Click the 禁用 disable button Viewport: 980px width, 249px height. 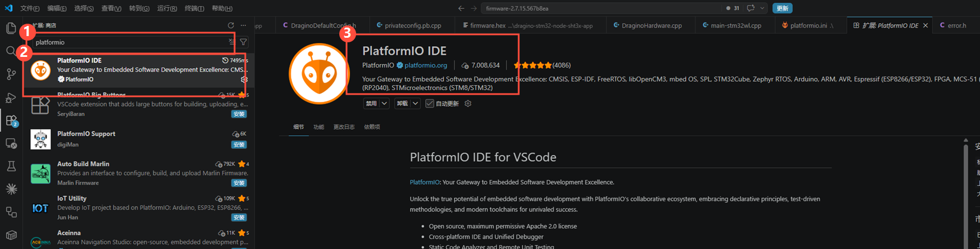click(x=371, y=104)
